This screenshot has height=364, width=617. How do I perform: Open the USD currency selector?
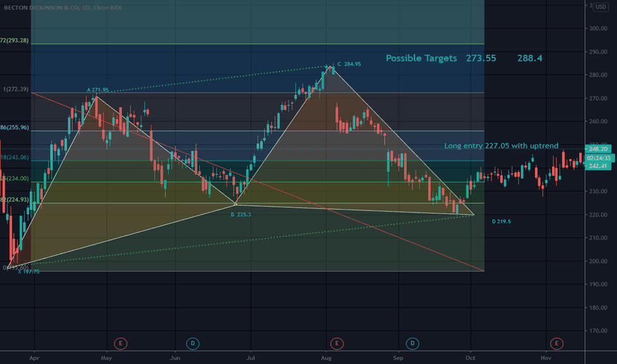tap(600, 7)
